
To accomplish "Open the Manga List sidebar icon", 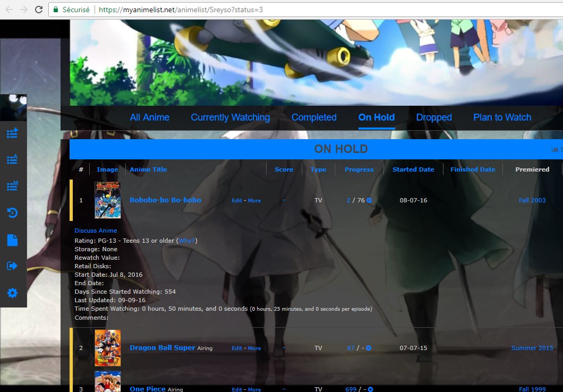I will tap(12, 186).
